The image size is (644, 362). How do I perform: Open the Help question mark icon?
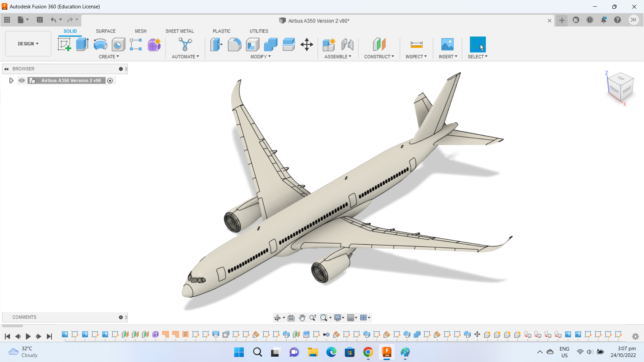pyautogui.click(x=618, y=20)
